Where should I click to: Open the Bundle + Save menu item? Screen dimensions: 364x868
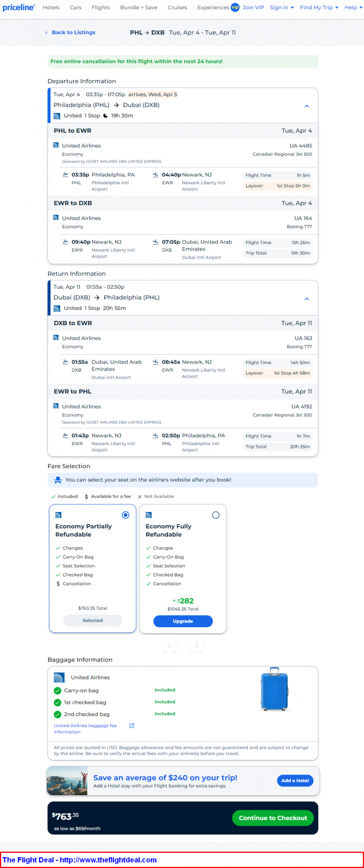click(139, 8)
